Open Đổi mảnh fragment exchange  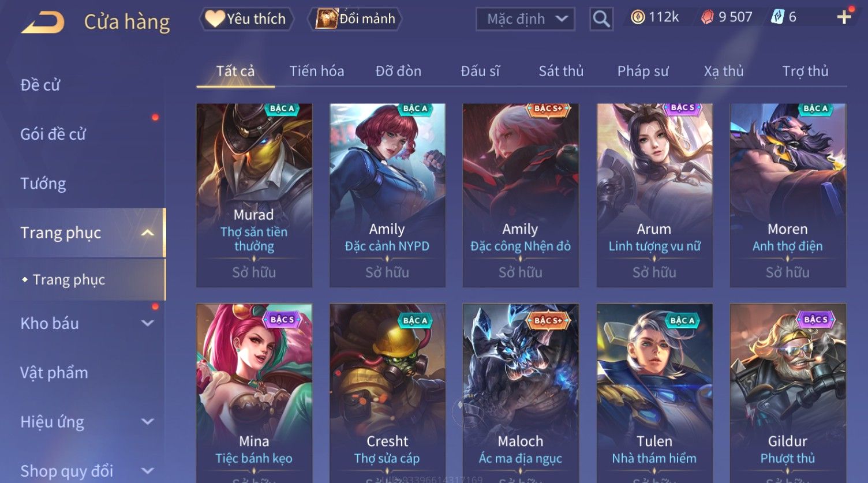click(356, 19)
